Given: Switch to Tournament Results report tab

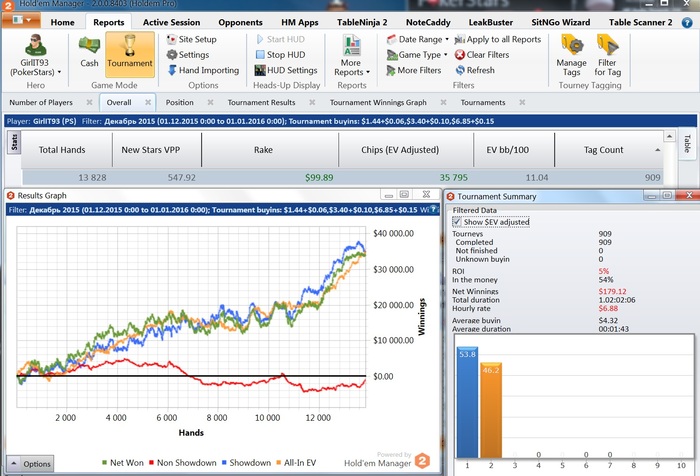Looking at the screenshot, I should 262,102.
